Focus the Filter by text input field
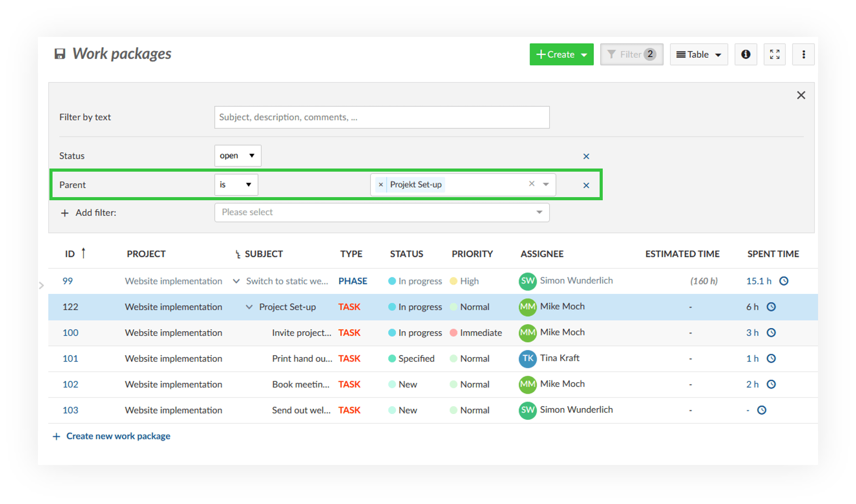The width and height of the screenshot is (856, 504). tap(382, 118)
